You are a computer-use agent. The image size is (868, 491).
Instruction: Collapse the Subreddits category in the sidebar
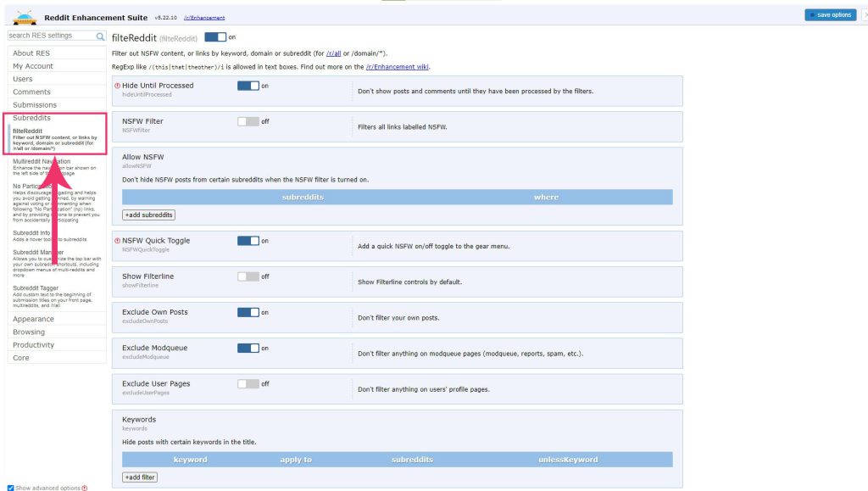(31, 118)
